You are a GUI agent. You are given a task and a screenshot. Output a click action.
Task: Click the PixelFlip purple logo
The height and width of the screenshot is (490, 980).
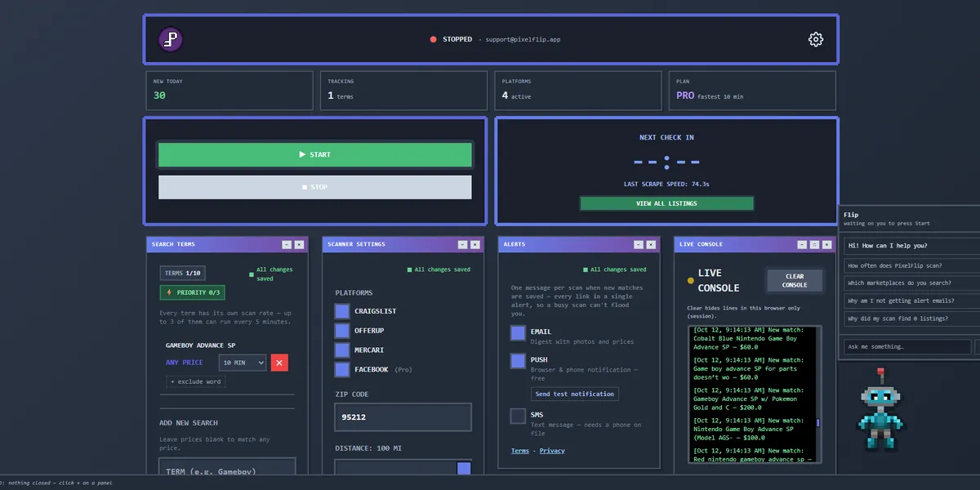[x=170, y=39]
